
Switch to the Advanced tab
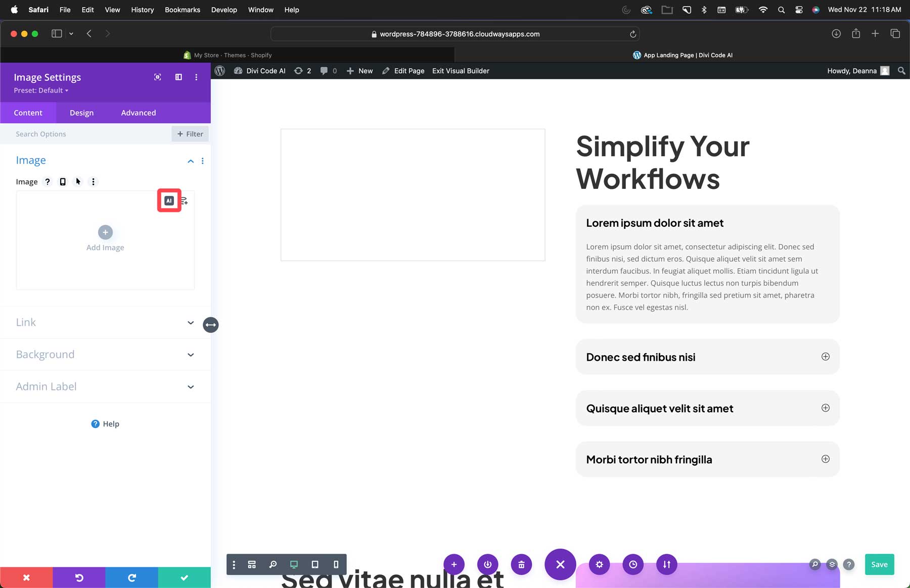(x=138, y=113)
